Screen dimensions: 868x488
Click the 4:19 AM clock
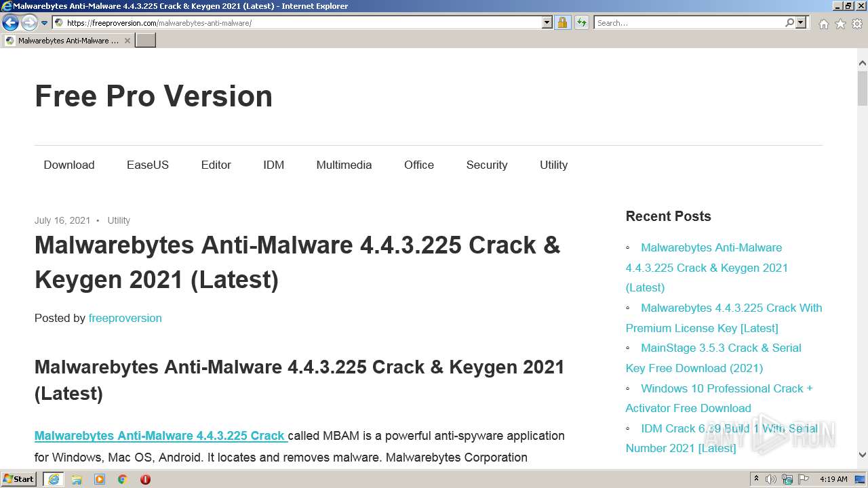point(833,479)
